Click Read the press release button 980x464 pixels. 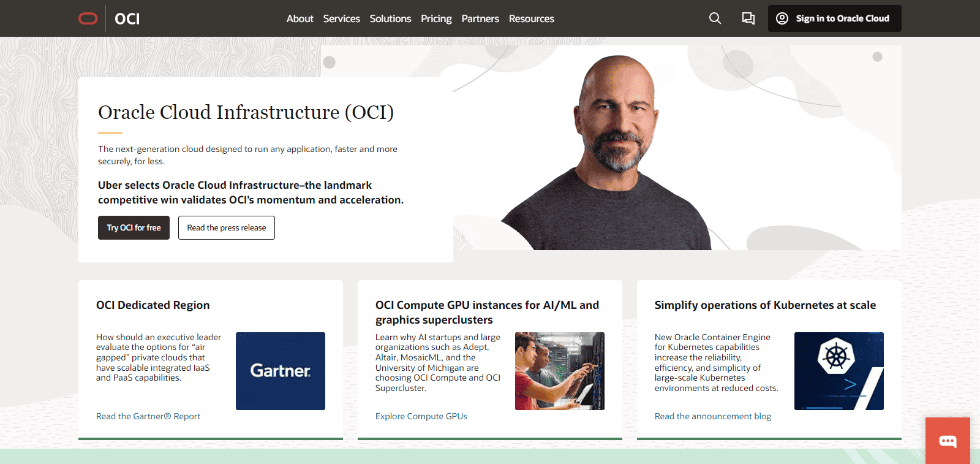227,227
